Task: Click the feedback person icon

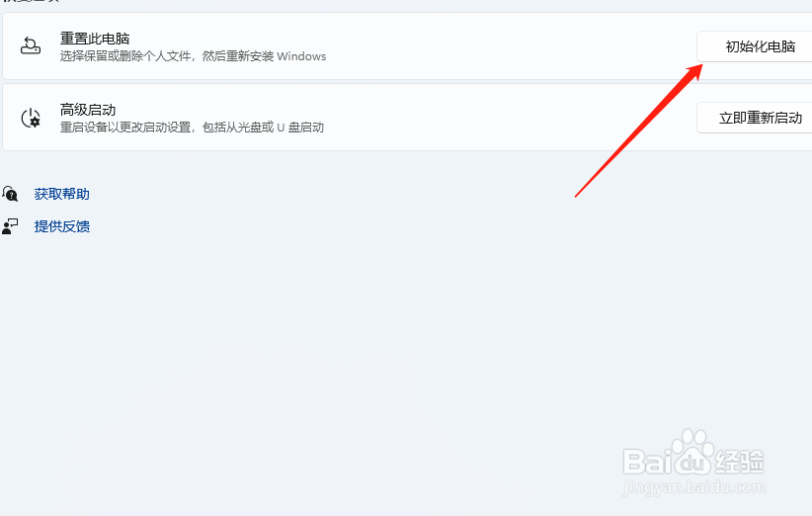Action: (10, 226)
